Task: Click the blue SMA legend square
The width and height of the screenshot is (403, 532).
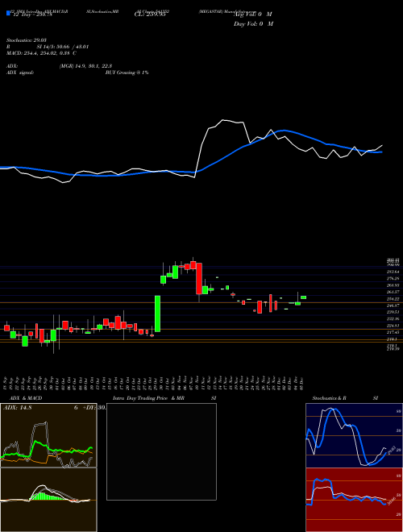Action: click(8, 13)
